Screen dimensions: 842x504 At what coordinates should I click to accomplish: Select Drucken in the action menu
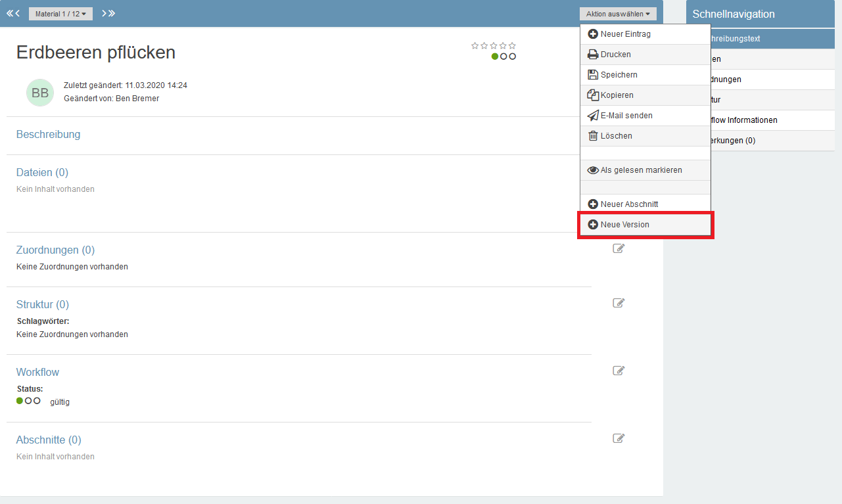[x=645, y=55]
